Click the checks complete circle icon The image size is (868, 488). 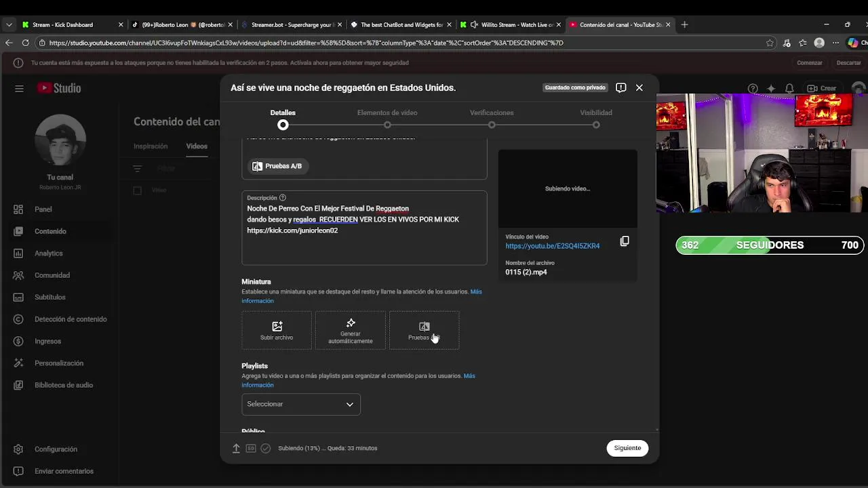point(266,448)
